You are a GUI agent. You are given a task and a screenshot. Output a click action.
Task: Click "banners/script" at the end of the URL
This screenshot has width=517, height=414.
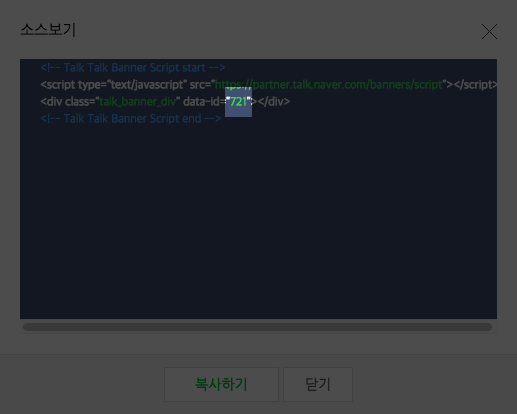click(x=406, y=85)
